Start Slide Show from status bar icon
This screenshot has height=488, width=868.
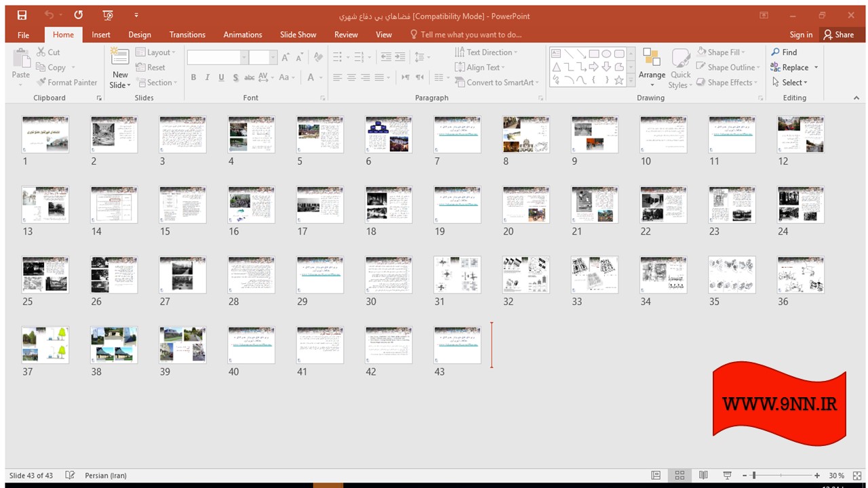coord(727,475)
